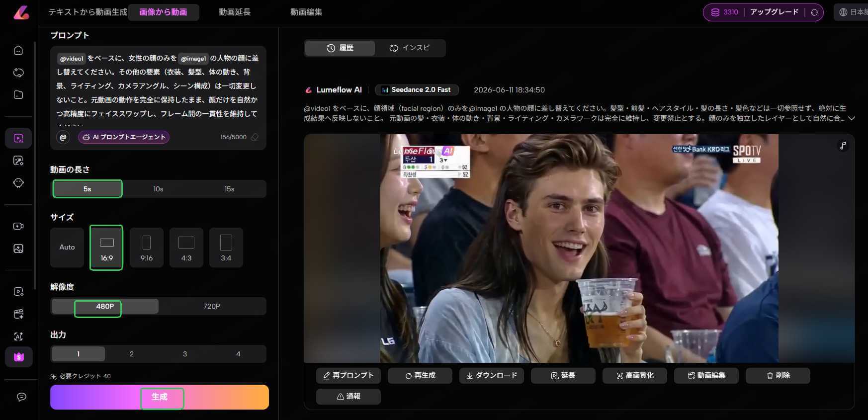Expand the truncated prompt description chevron

pyautogui.click(x=851, y=118)
